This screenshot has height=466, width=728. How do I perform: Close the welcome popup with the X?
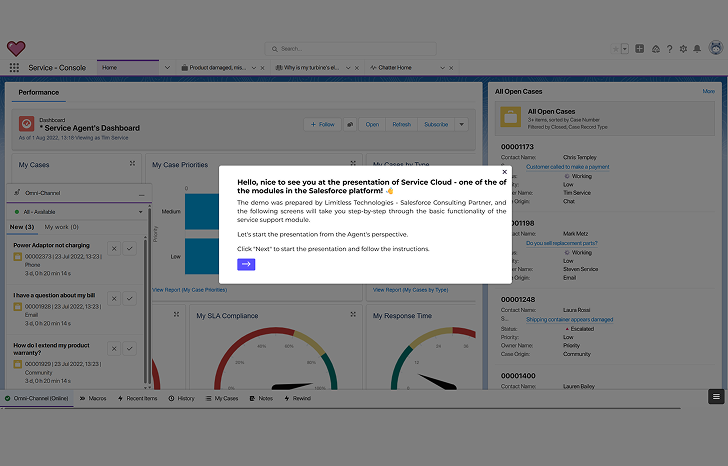505,172
